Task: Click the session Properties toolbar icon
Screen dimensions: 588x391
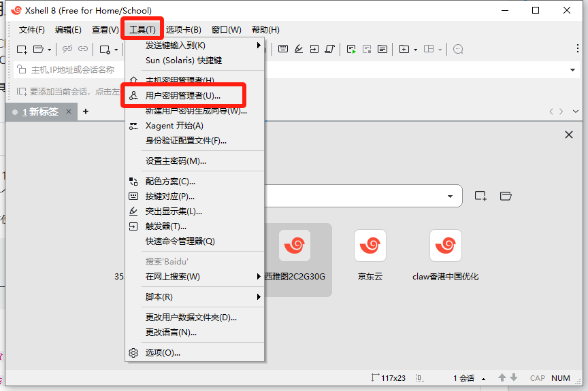Action: [105, 49]
